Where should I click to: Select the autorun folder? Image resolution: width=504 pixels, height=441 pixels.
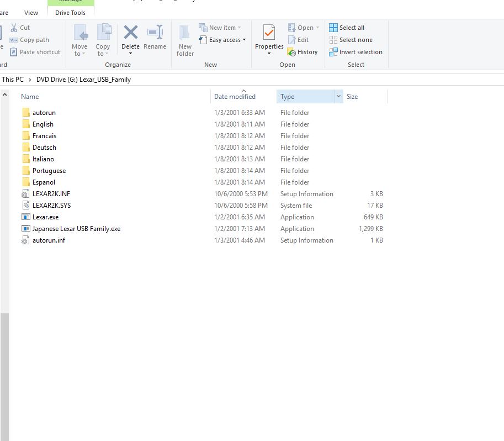click(x=44, y=113)
